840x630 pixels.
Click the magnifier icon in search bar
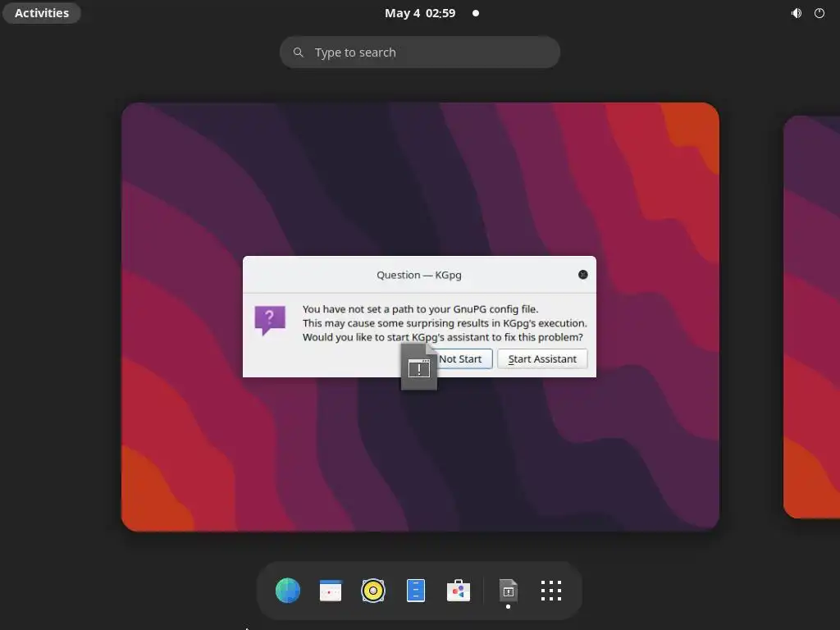point(299,52)
